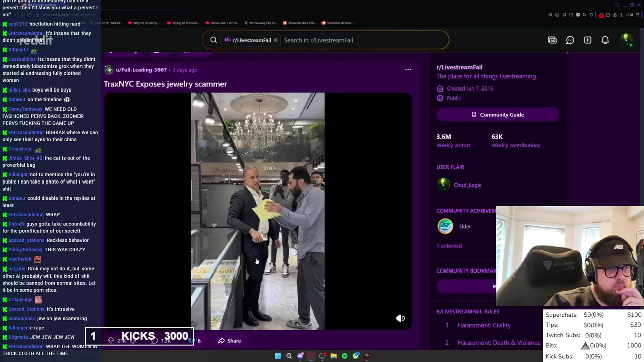
Task: Open the user avatar menu
Action: [626, 40]
